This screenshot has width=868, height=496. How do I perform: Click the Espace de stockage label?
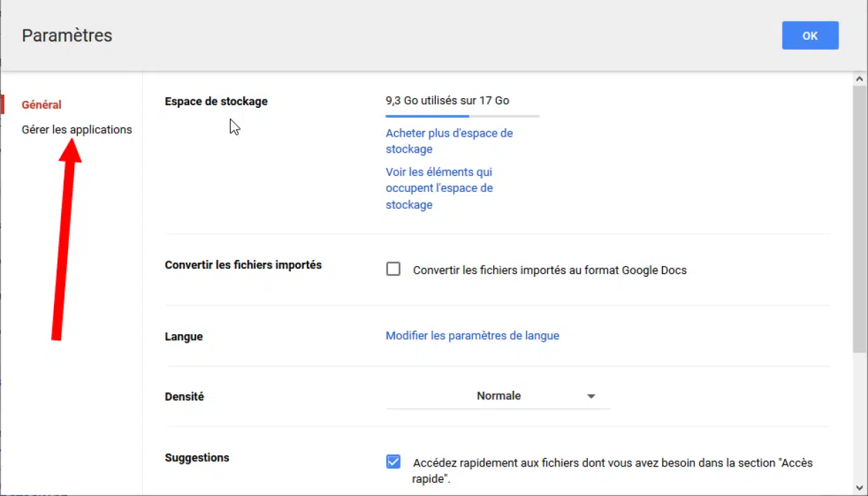click(x=216, y=102)
